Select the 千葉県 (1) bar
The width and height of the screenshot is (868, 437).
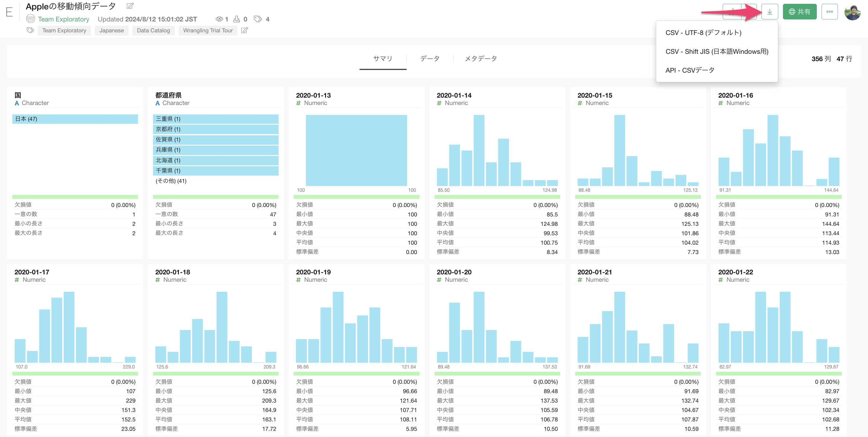click(x=216, y=171)
